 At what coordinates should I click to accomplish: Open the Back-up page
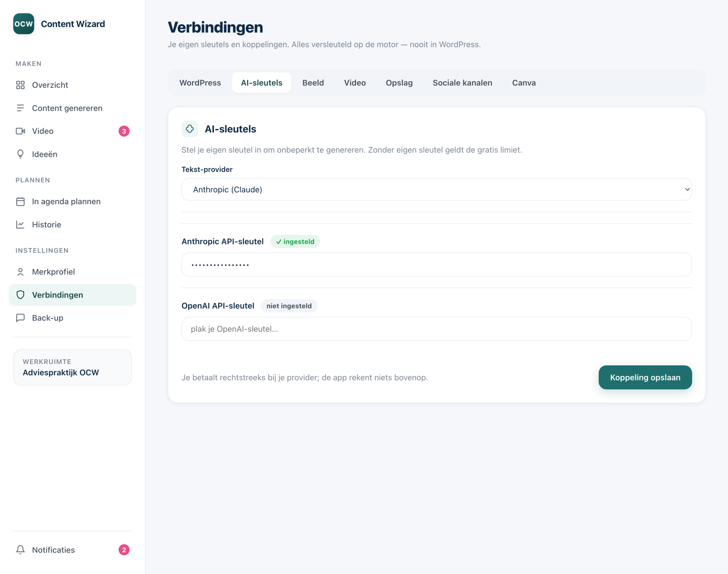[73, 318]
